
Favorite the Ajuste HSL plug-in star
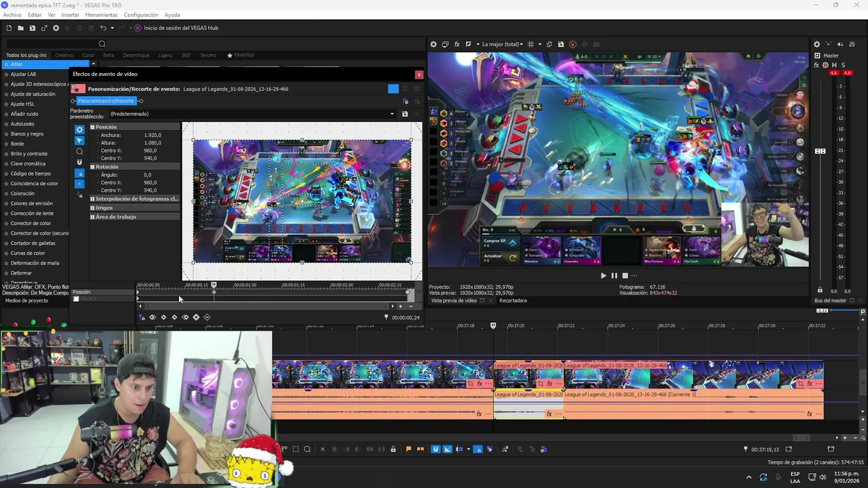6,104
